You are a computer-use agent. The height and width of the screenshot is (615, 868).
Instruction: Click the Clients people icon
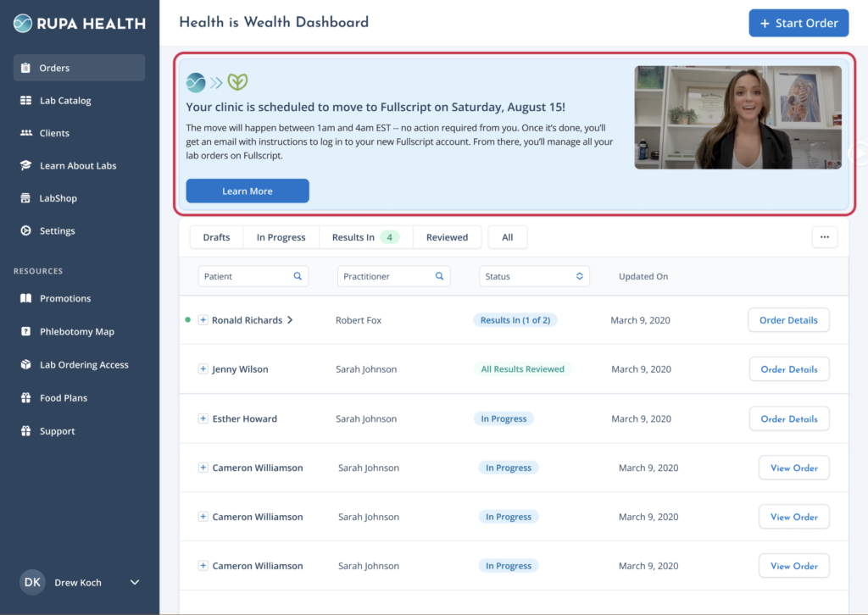pyautogui.click(x=25, y=133)
